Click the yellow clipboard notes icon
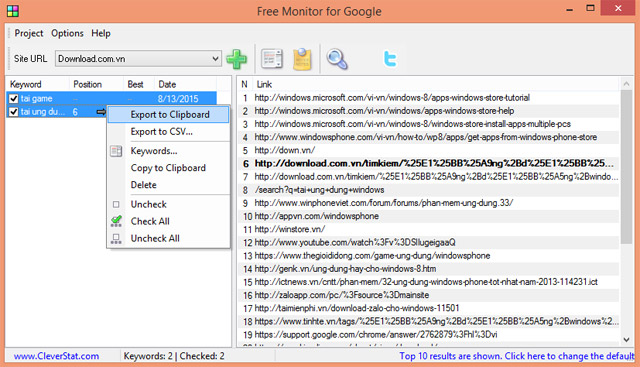This screenshot has width=640, height=367. [302, 59]
